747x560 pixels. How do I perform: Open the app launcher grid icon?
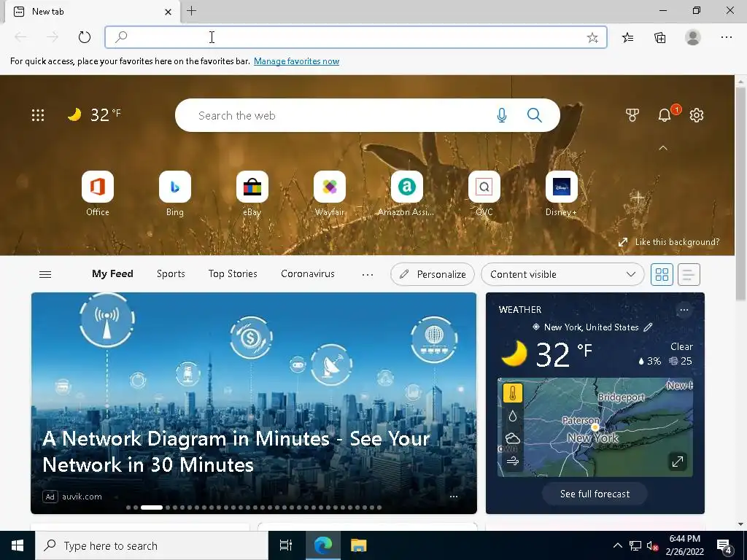pyautogui.click(x=38, y=114)
